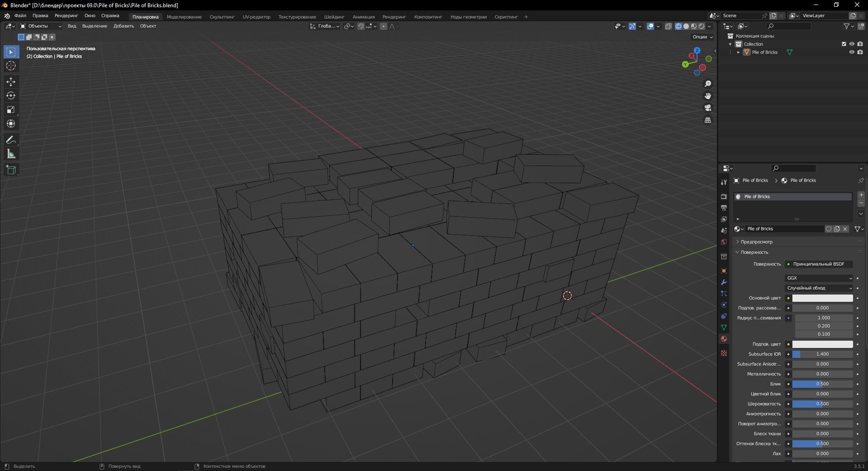Open the World properties tab
Image resolution: width=868 pixels, height=471 pixels.
[724, 242]
